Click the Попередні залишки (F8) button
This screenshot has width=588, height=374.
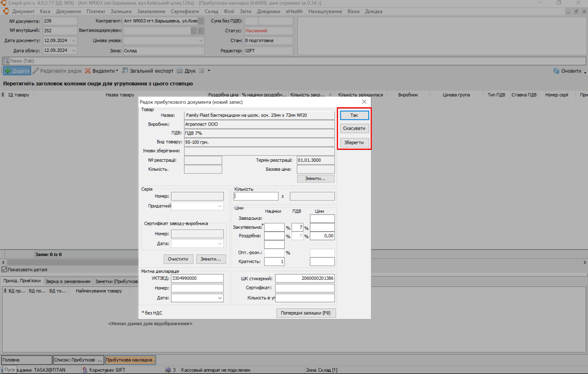pos(306,313)
